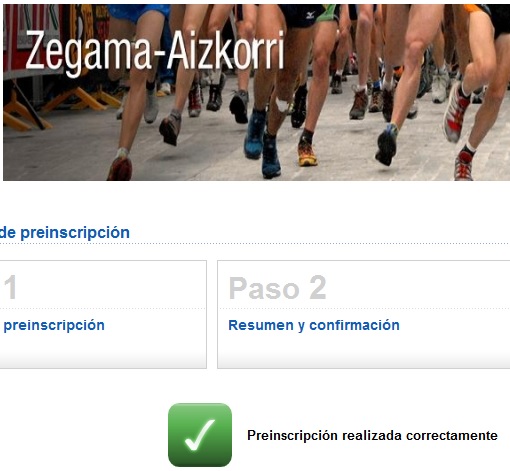Go to Resumen y confirmación
Image resolution: width=510 pixels, height=471 pixels.
(x=314, y=325)
